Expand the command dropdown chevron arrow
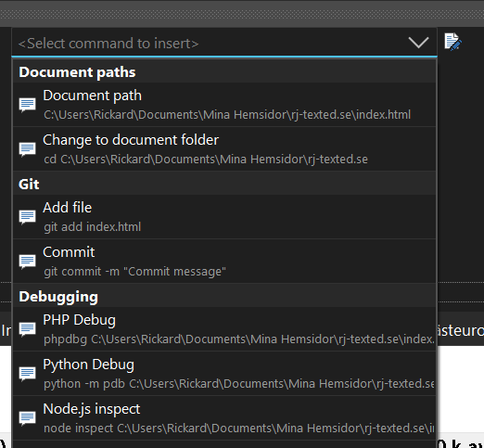Image resolution: width=484 pixels, height=448 pixels. pos(418,43)
